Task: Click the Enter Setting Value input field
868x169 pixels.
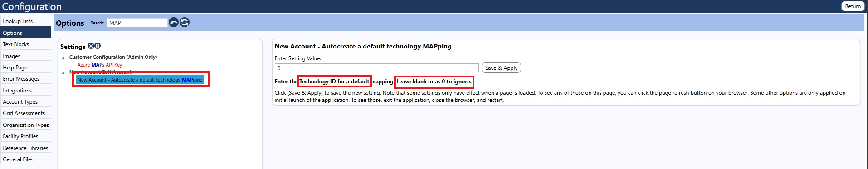Action: tap(376, 68)
